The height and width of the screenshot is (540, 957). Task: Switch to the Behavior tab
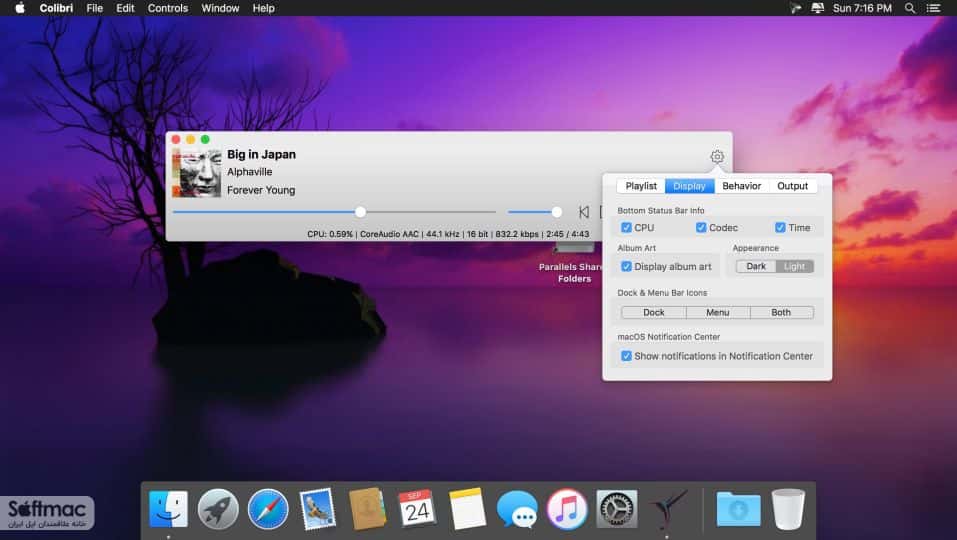tap(742, 186)
